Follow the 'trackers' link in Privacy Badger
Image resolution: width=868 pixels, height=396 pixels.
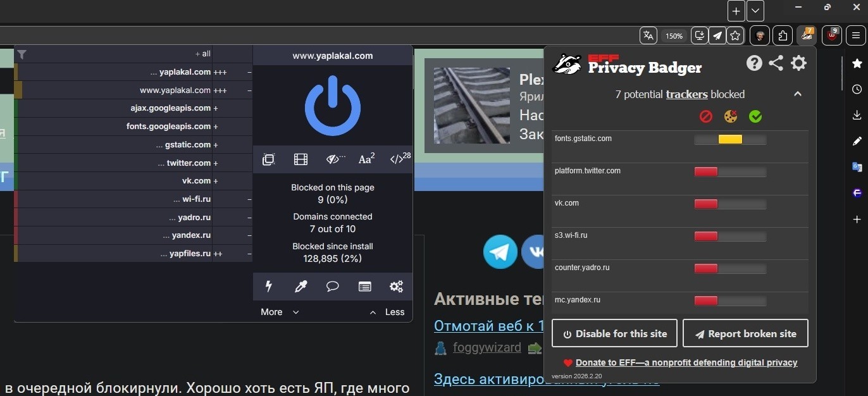[x=686, y=94]
